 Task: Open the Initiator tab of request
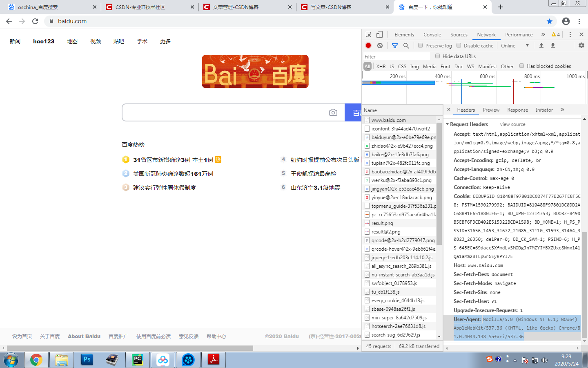[544, 110]
